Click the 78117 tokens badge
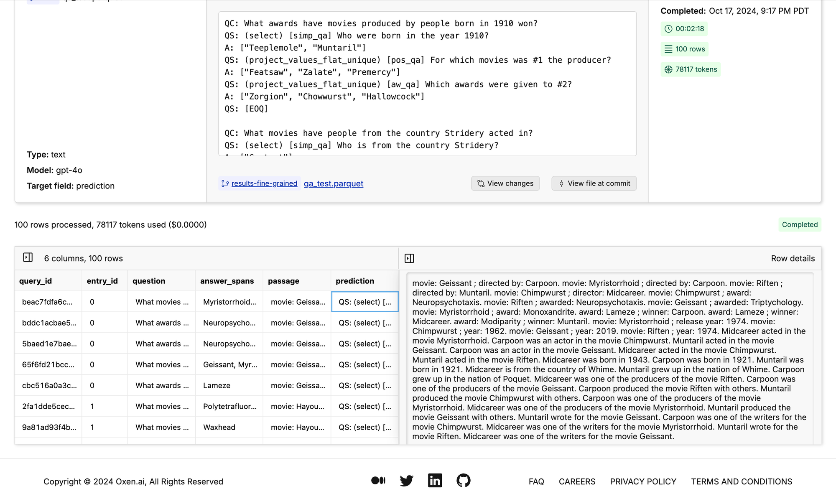Image resolution: width=836 pixels, height=504 pixels. point(691,69)
